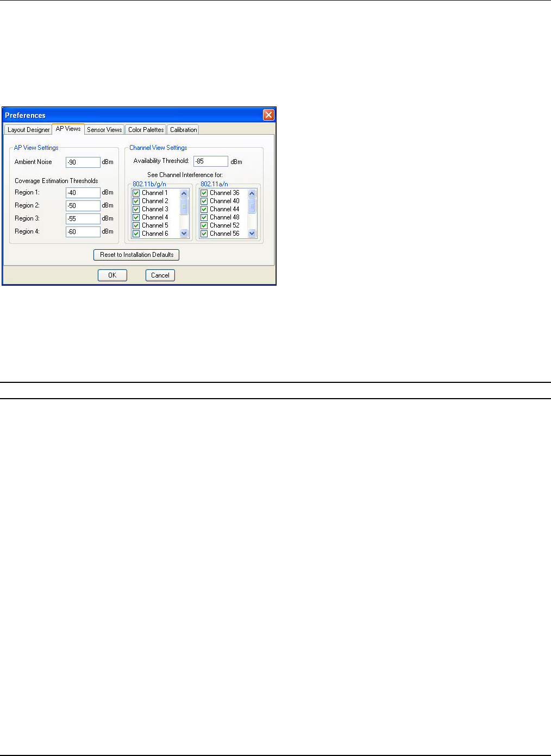Toggle the Channel 2 checkbox
This screenshot has width=551, height=756.
136,201
